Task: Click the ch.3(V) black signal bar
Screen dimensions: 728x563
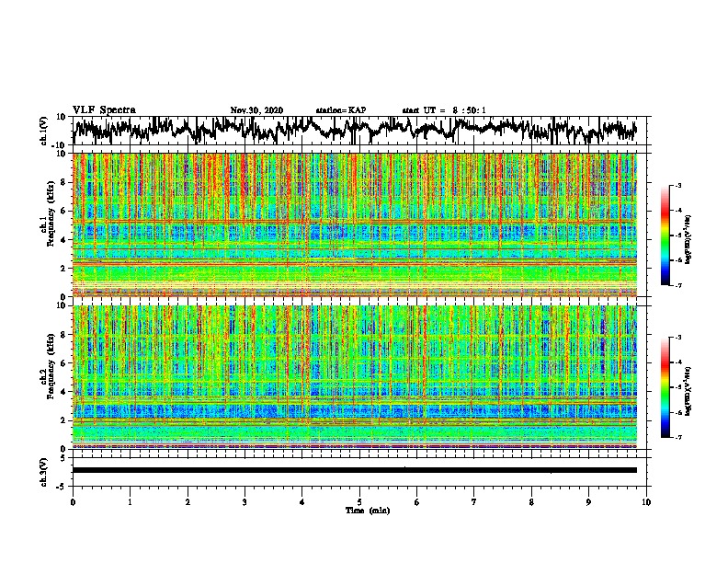Action: pos(355,470)
